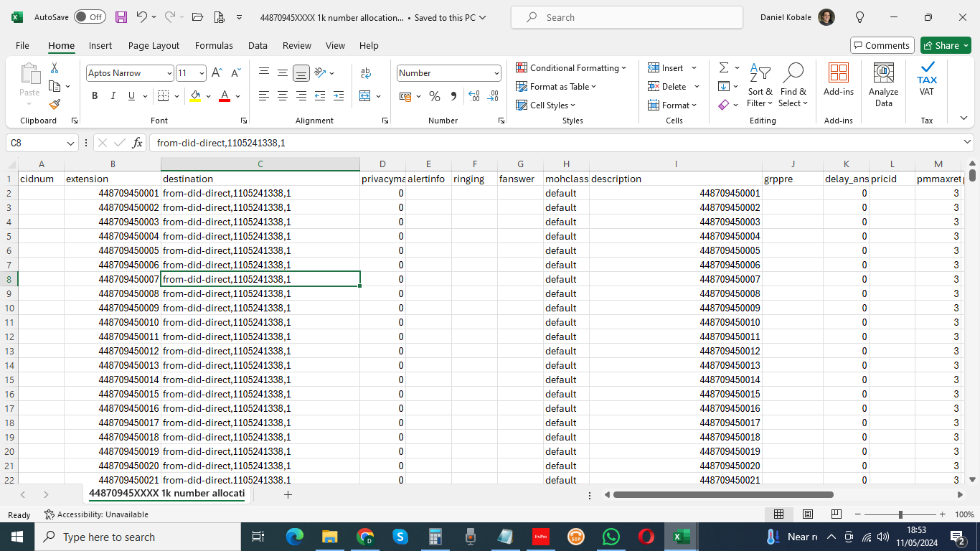Expand the Conditional Formatting menu
Image resolution: width=980 pixels, height=551 pixels.
pos(572,67)
